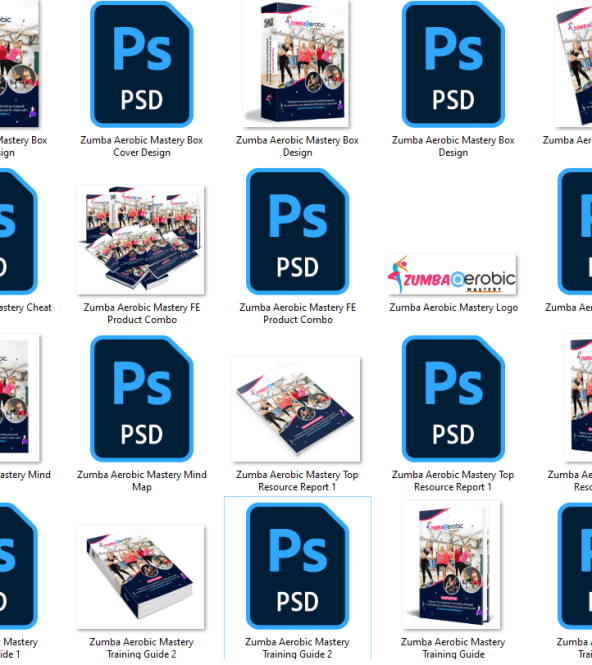The height and width of the screenshot is (665, 592).
Task: Select the Training Guide standing book thumbnail
Action: click(452, 565)
